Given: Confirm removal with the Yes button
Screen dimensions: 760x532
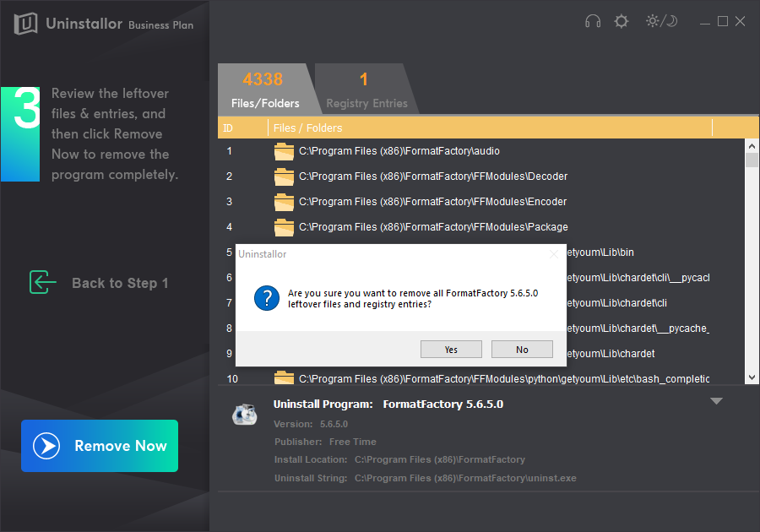Looking at the screenshot, I should click(451, 350).
